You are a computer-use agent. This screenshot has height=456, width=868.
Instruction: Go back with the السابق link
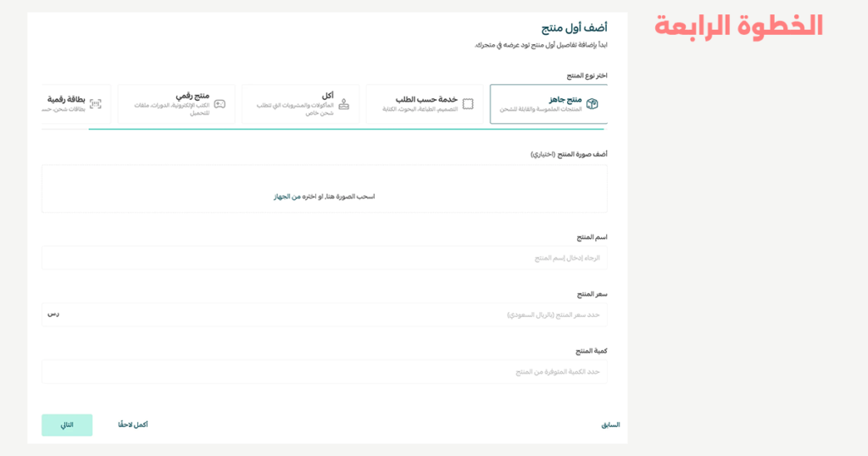(x=610, y=425)
